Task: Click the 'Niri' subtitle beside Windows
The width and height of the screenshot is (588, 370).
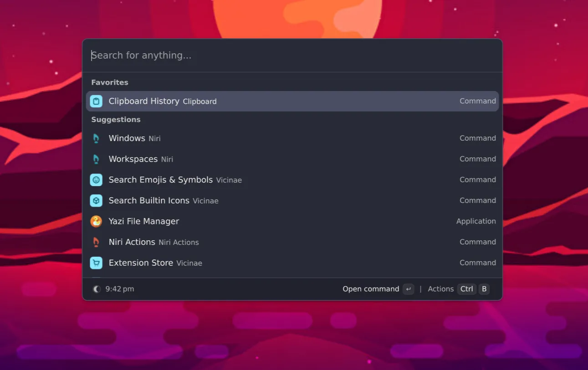Action: tap(154, 138)
